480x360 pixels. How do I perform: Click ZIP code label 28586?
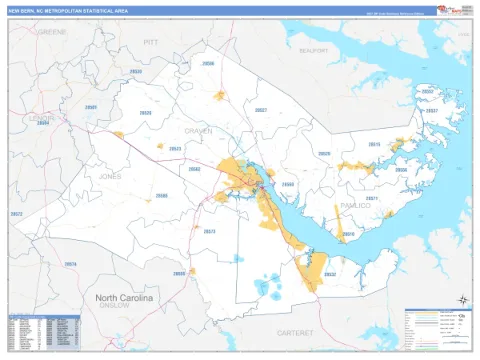[x=208, y=64]
